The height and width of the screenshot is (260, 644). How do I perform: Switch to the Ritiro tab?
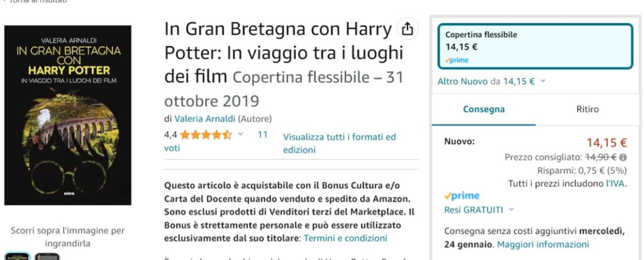587,110
